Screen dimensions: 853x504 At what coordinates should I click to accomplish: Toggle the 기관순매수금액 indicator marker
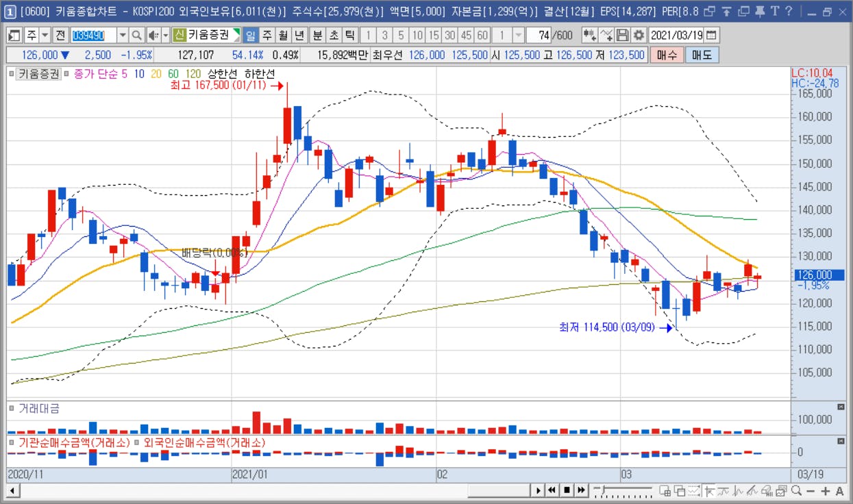click(x=12, y=442)
